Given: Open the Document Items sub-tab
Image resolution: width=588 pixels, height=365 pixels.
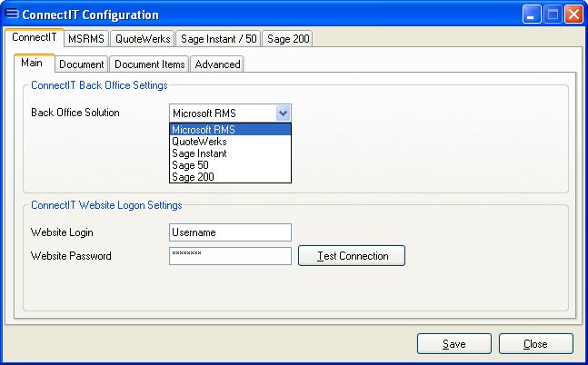Looking at the screenshot, I should pos(149,64).
